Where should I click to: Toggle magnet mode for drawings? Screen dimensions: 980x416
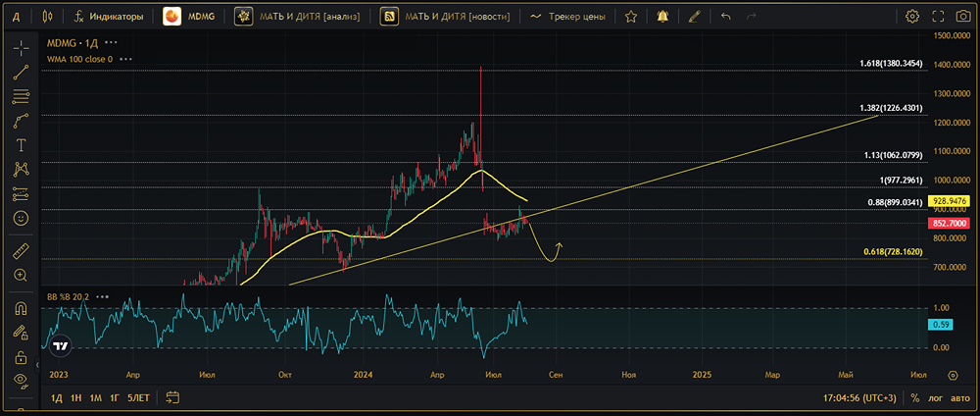pos(21,308)
